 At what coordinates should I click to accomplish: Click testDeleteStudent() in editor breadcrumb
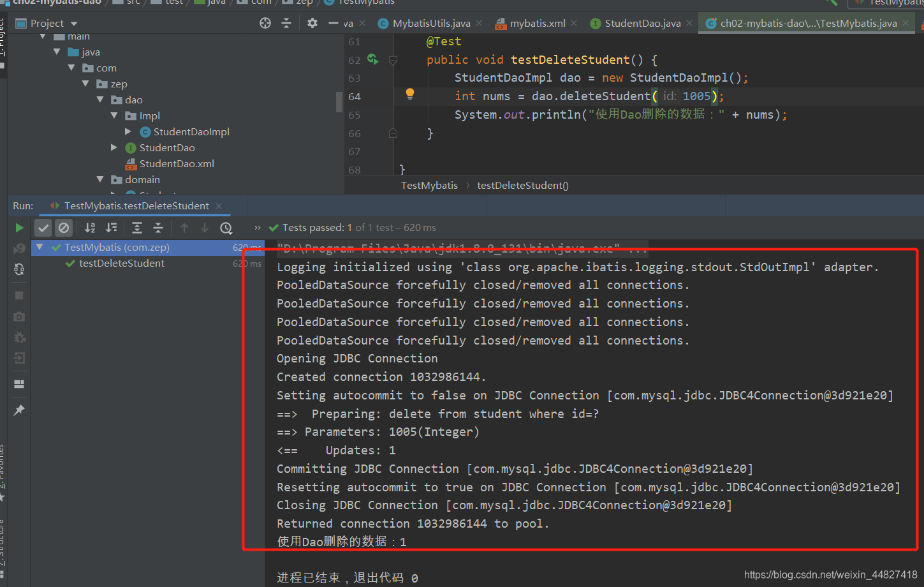click(523, 186)
